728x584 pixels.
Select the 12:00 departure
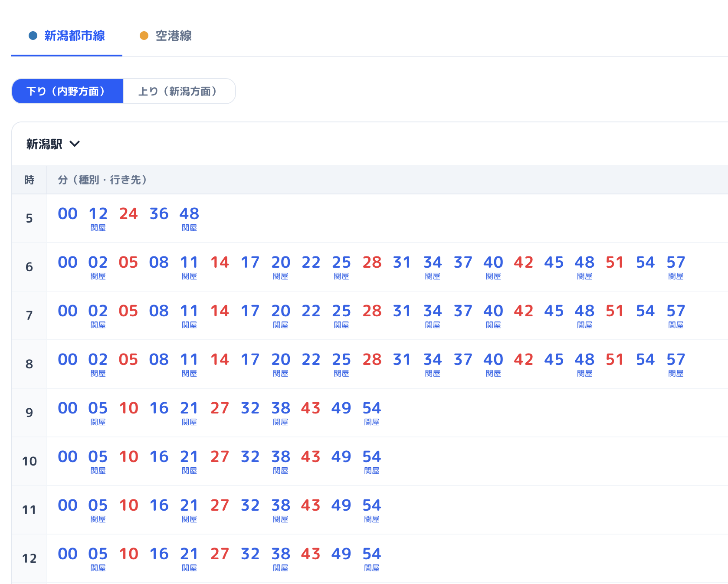68,554
